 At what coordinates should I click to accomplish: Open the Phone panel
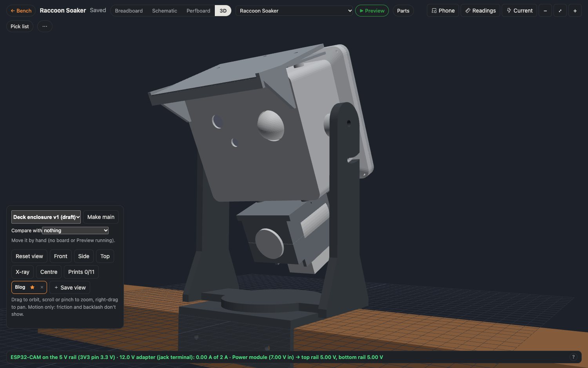[443, 11]
